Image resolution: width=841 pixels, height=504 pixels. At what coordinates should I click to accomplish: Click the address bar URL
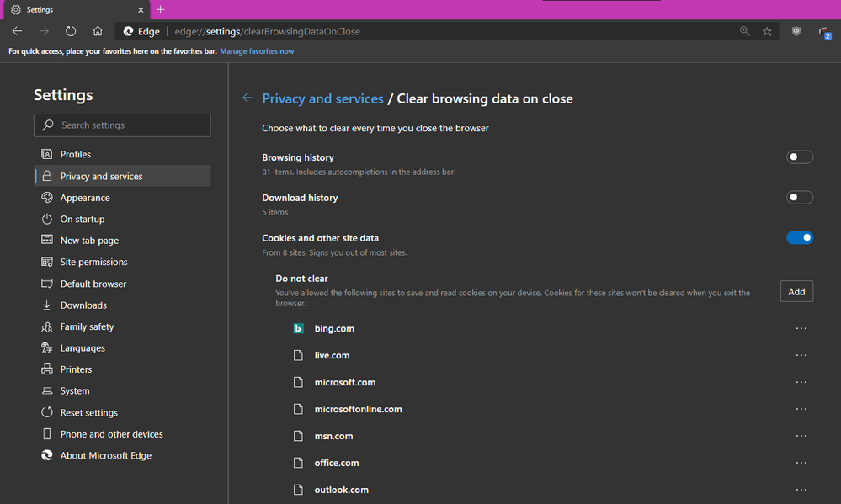coord(267,32)
